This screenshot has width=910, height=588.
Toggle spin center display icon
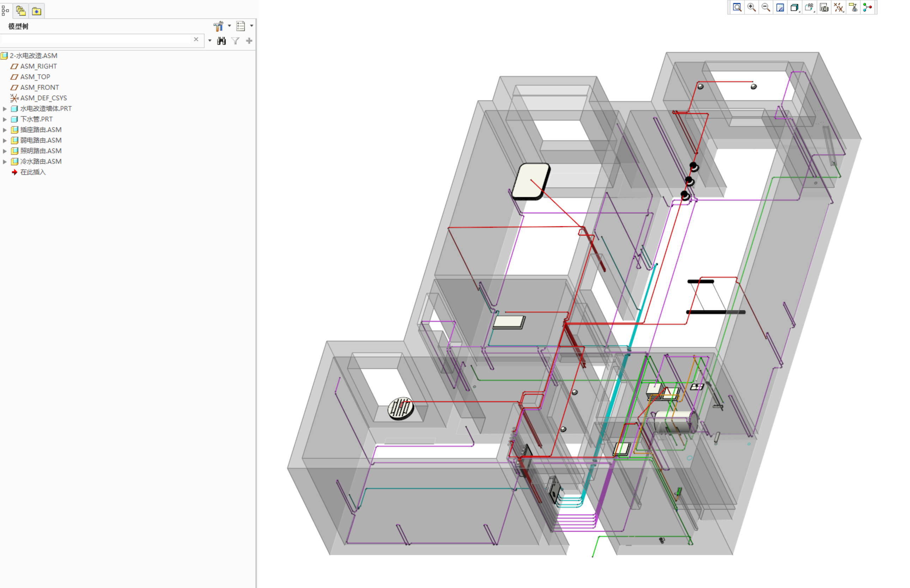click(x=868, y=7)
